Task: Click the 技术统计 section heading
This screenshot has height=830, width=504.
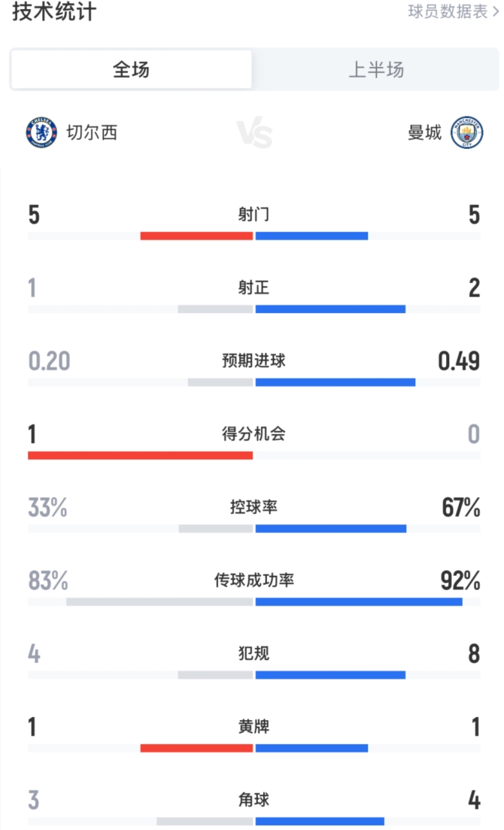Action: point(54,12)
